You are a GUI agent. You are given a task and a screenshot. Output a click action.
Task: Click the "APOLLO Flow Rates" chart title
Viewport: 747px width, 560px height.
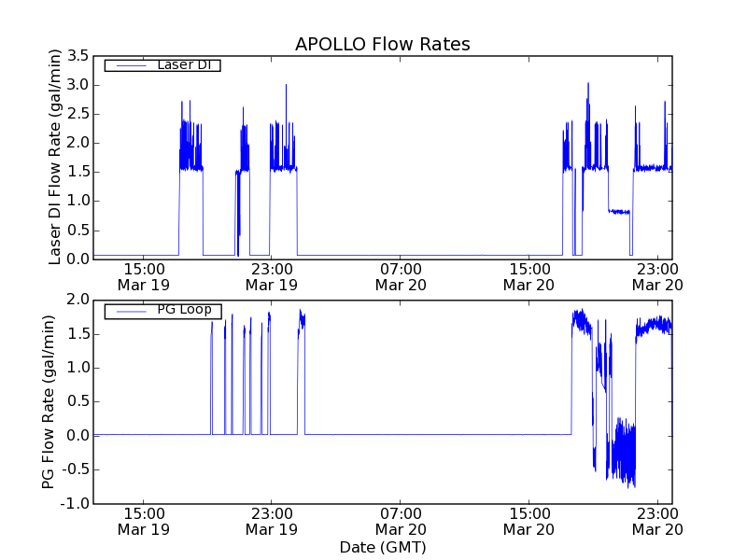pyautogui.click(x=382, y=44)
